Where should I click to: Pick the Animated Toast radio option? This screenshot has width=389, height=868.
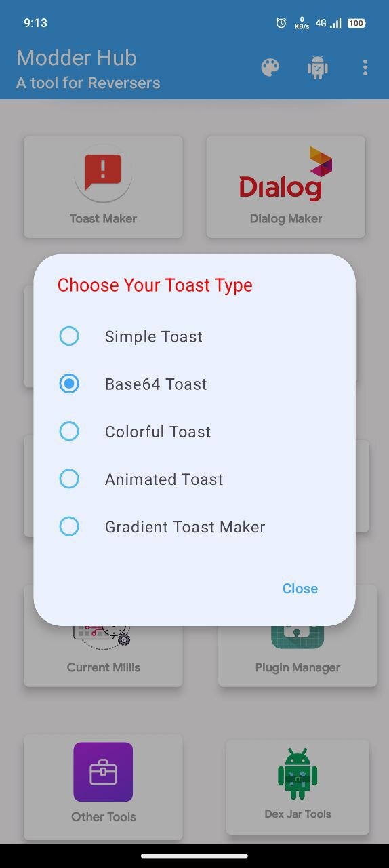coord(69,479)
